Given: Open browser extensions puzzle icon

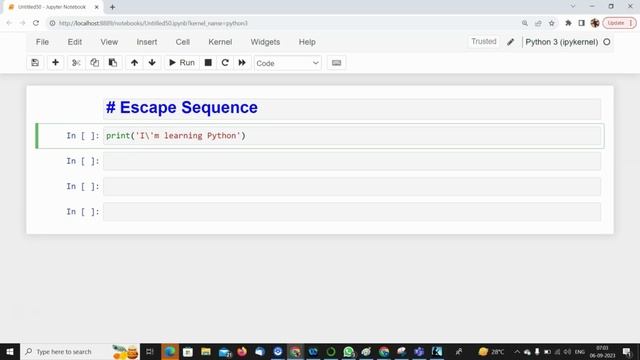Looking at the screenshot, I should coord(568,23).
